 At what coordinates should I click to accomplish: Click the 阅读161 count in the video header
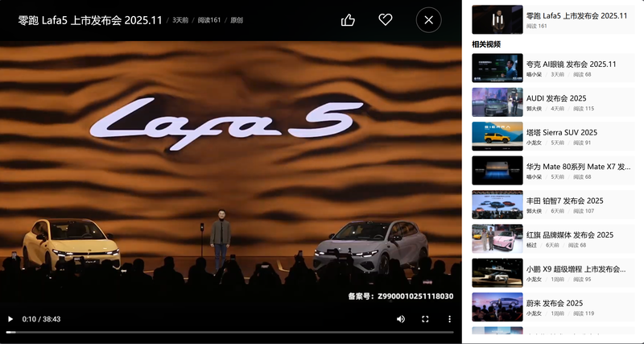pos(209,20)
